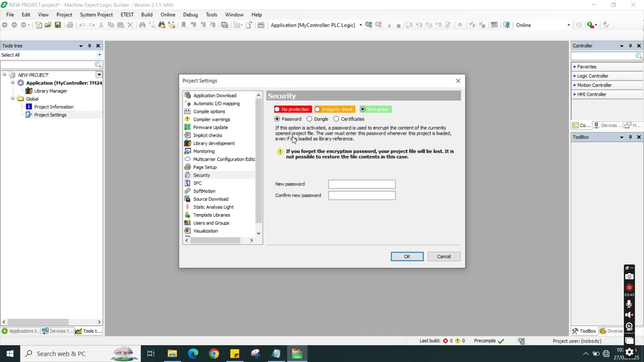Open Library development settings
This screenshot has height=362, width=644.
(214, 143)
